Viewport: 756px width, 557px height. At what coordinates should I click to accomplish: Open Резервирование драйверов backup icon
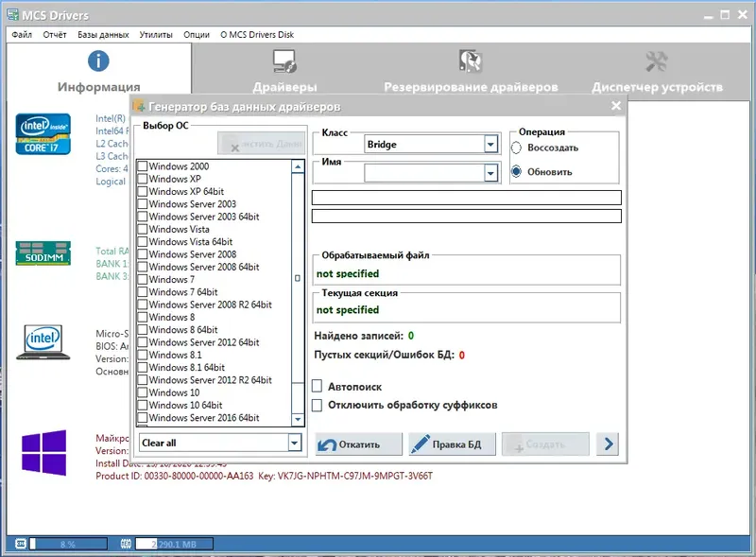(x=470, y=61)
